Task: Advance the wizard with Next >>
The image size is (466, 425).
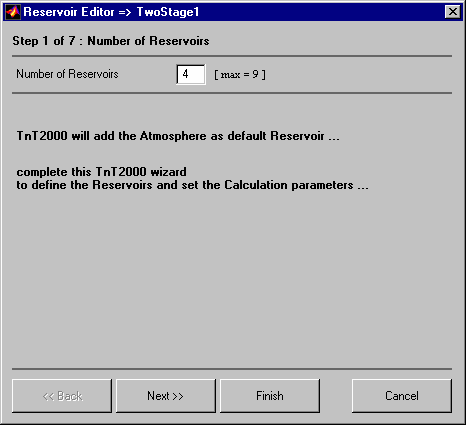Action: coord(166,396)
